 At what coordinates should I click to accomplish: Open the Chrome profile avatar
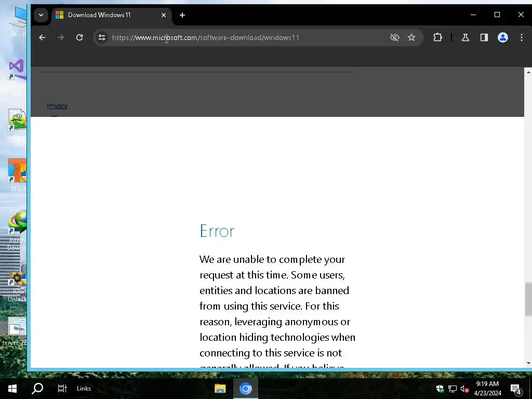coord(503,37)
